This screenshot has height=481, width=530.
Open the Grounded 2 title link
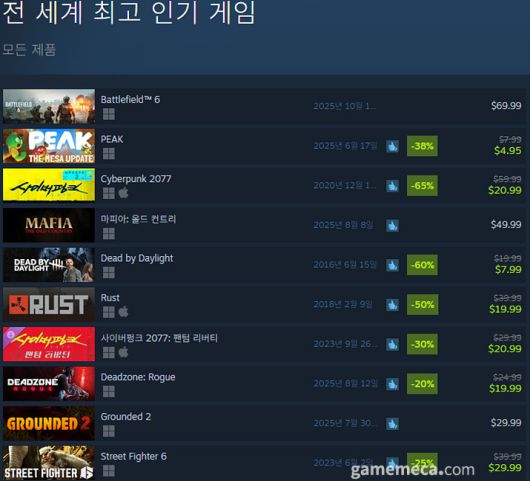pos(126,417)
